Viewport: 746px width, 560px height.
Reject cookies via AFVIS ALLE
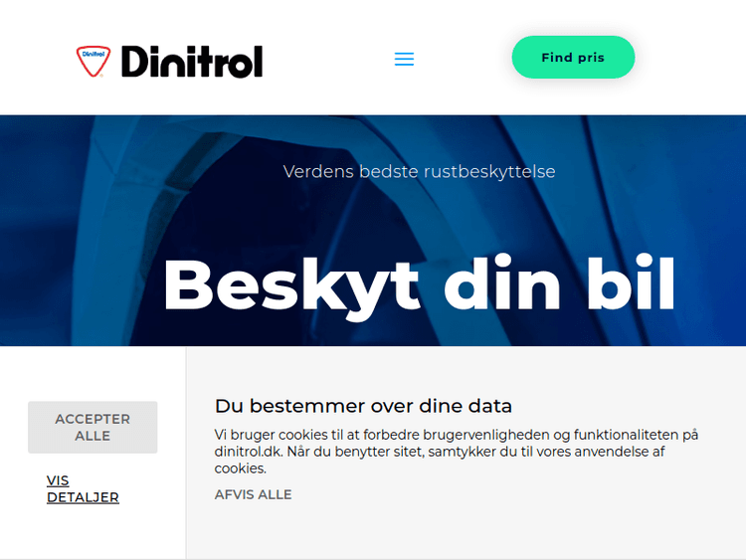coord(253,494)
